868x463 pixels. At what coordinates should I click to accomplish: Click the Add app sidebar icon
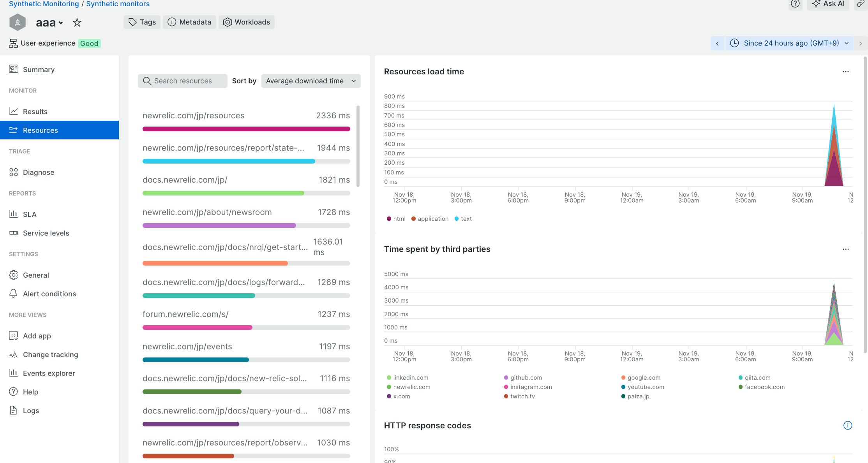coord(14,336)
